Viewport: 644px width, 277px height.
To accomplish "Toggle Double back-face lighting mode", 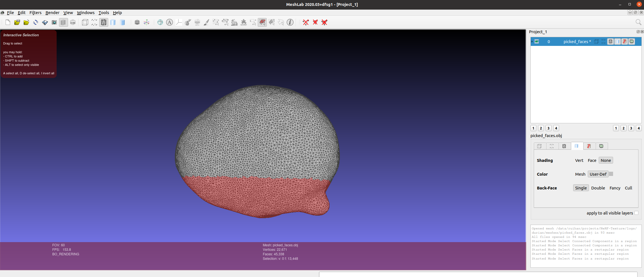I will coord(598,188).
